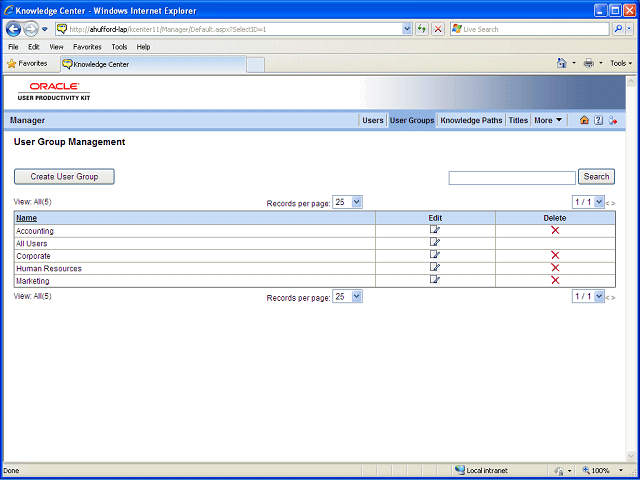Image resolution: width=640 pixels, height=480 pixels.
Task: Open edit icon for Corporate group
Action: click(435, 255)
